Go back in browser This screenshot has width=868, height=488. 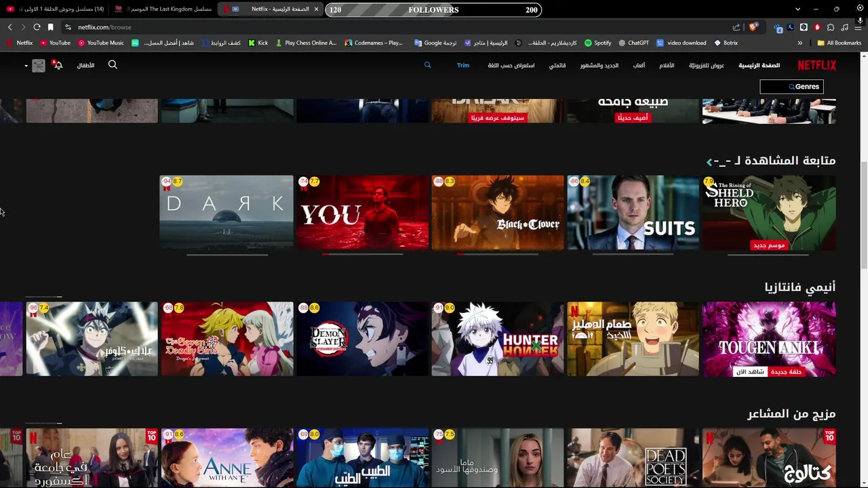pos(9,27)
